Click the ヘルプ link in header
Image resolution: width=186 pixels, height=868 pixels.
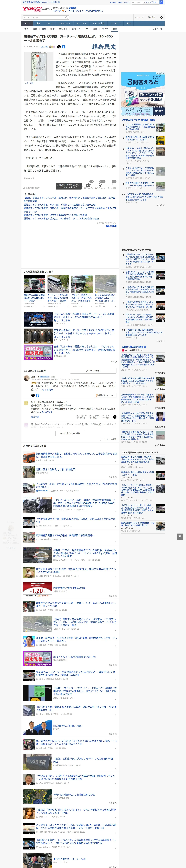tap(127, 2)
